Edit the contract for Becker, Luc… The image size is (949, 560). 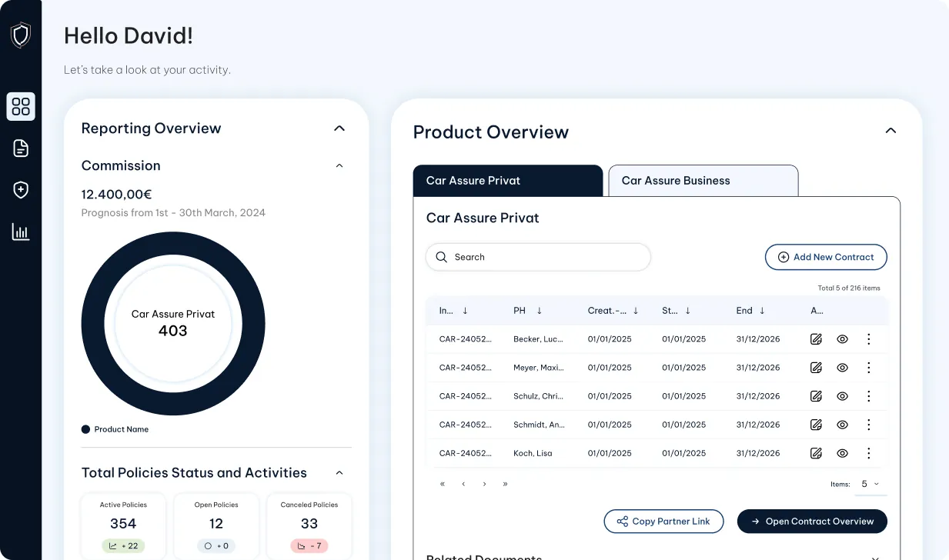click(x=816, y=339)
